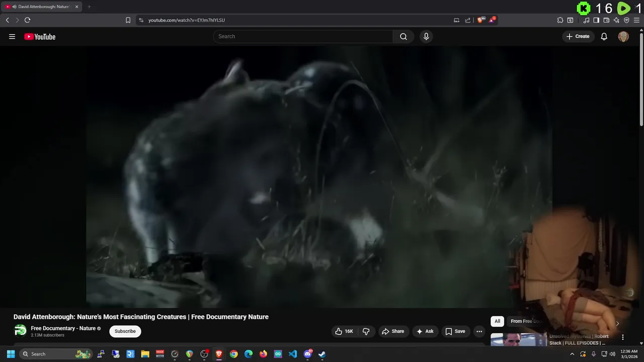The height and width of the screenshot is (362, 644).
Task: Click the Windows taskbar Search box
Action: 56,354
